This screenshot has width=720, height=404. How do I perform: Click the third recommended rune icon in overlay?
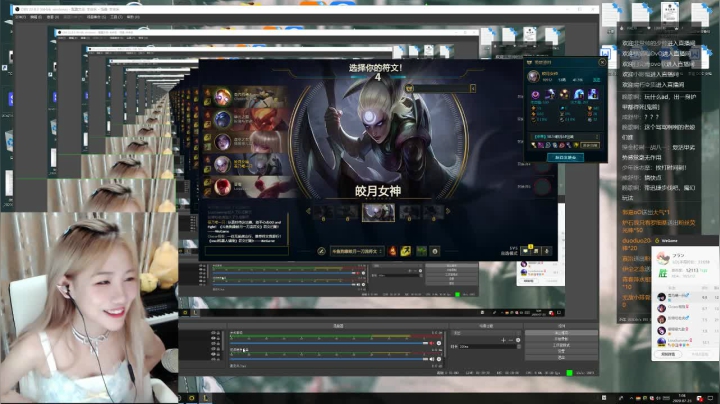click(564, 95)
